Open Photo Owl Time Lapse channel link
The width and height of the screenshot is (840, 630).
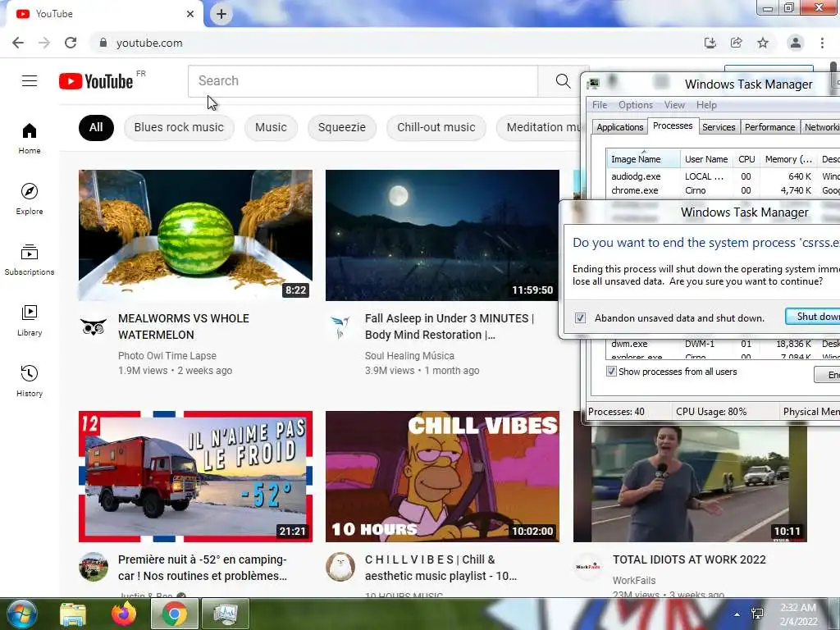coord(167,356)
